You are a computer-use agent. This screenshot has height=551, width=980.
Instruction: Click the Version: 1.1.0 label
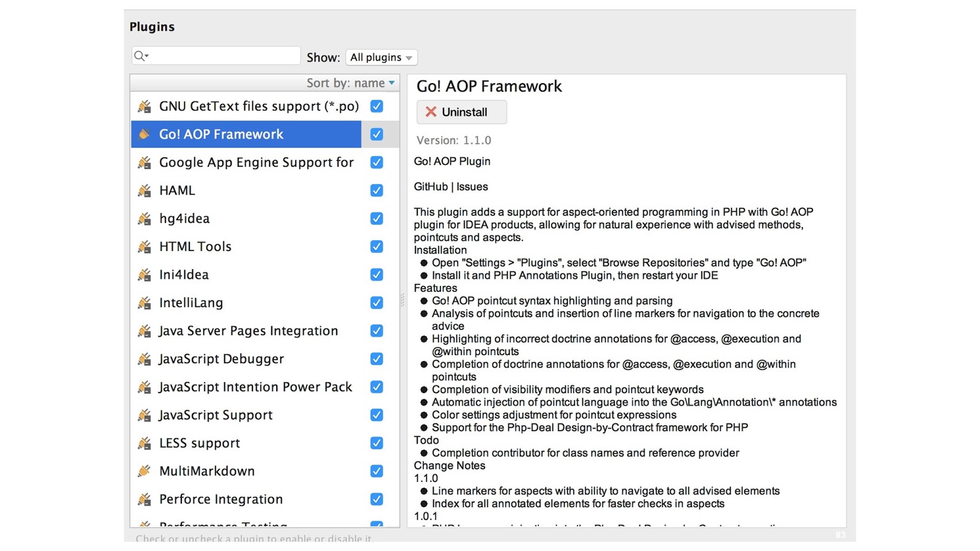coord(454,140)
